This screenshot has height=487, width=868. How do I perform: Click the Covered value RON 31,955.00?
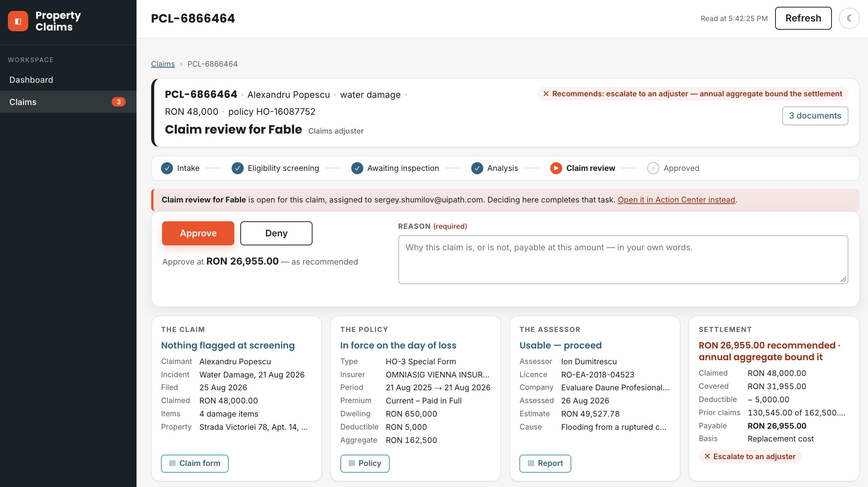tap(777, 387)
